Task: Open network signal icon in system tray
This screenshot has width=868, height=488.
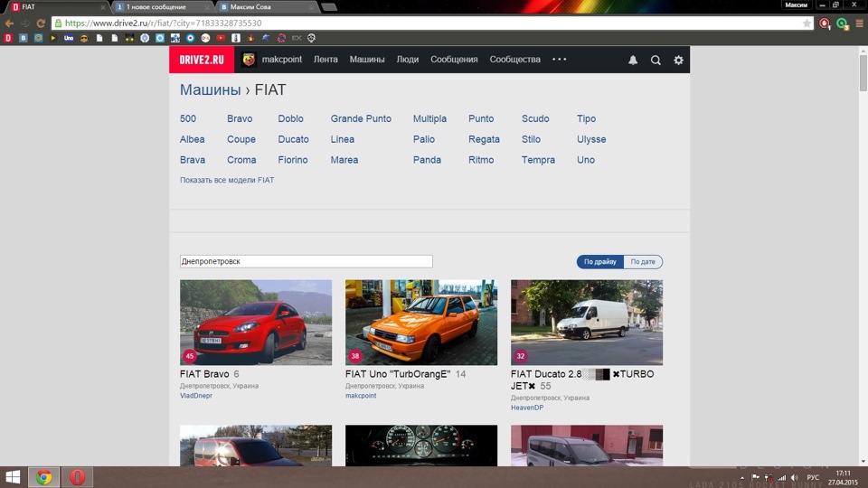Action: pyautogui.click(x=781, y=477)
